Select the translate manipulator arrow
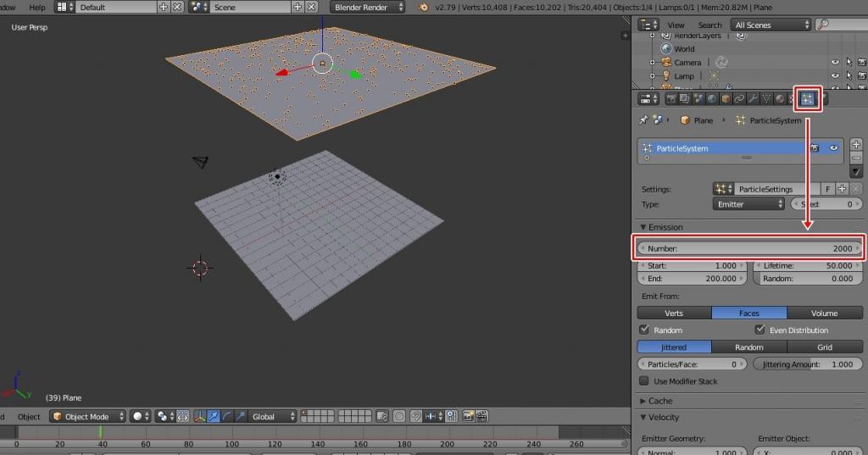868x455 pixels. click(x=213, y=416)
